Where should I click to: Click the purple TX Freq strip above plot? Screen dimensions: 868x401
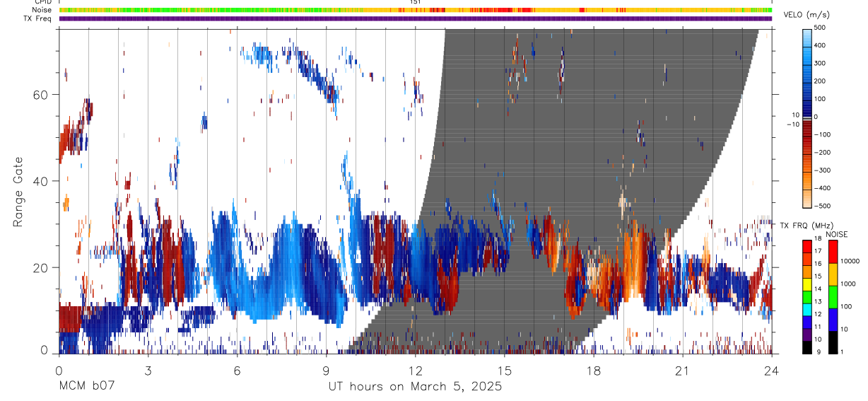(x=416, y=18)
